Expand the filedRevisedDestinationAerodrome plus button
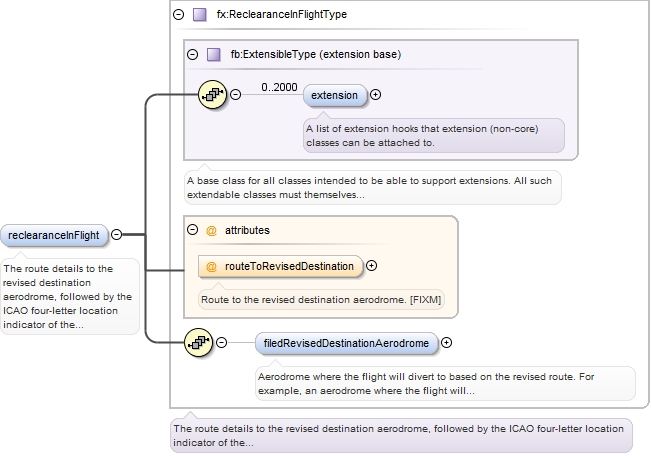This screenshot has height=456, width=651. (447, 343)
